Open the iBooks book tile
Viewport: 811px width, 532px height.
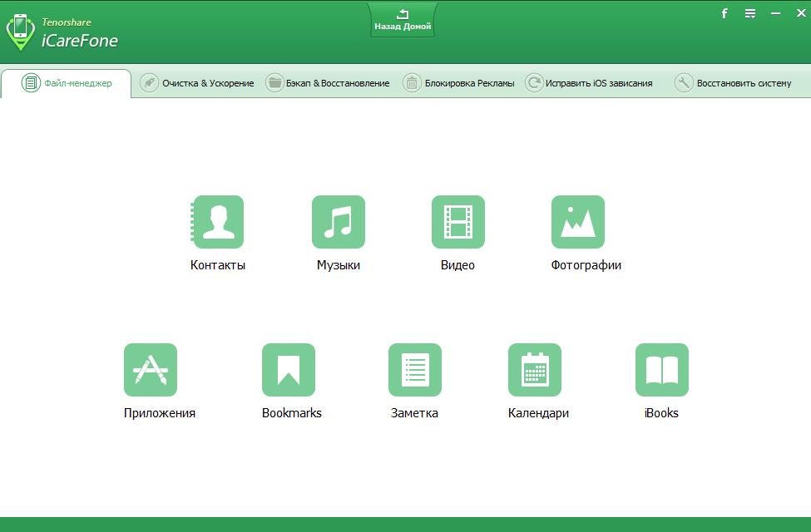[662, 370]
